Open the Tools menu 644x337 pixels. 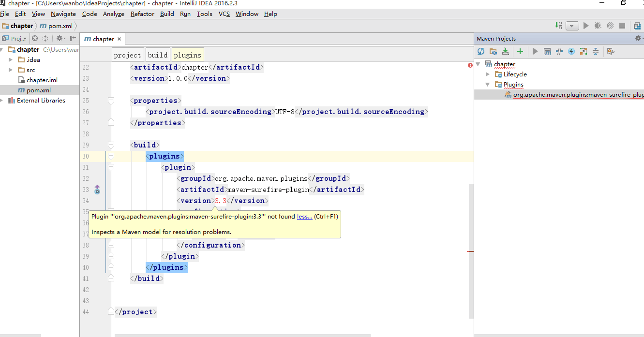(x=205, y=14)
